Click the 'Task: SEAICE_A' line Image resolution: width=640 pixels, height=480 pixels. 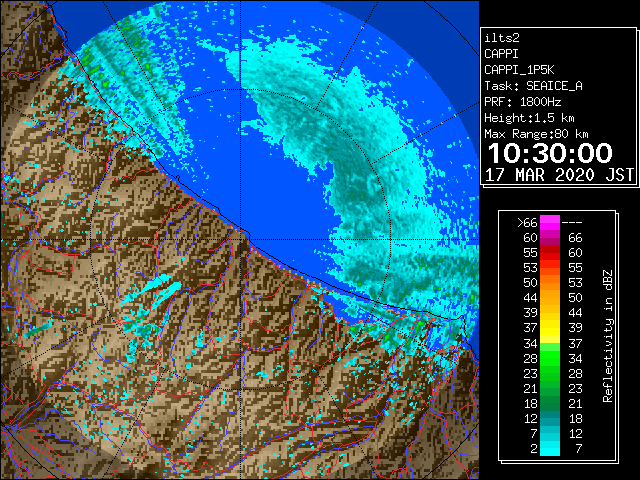(x=533, y=86)
